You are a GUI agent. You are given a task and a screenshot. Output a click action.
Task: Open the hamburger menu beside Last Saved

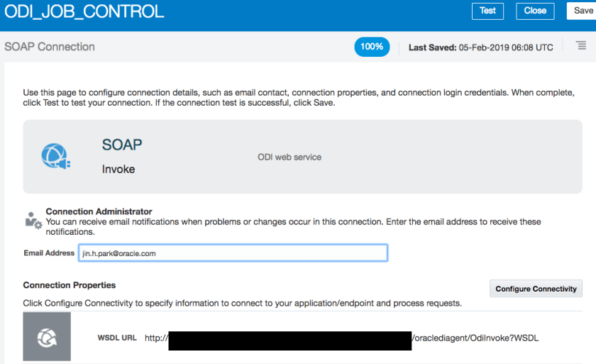tap(579, 46)
